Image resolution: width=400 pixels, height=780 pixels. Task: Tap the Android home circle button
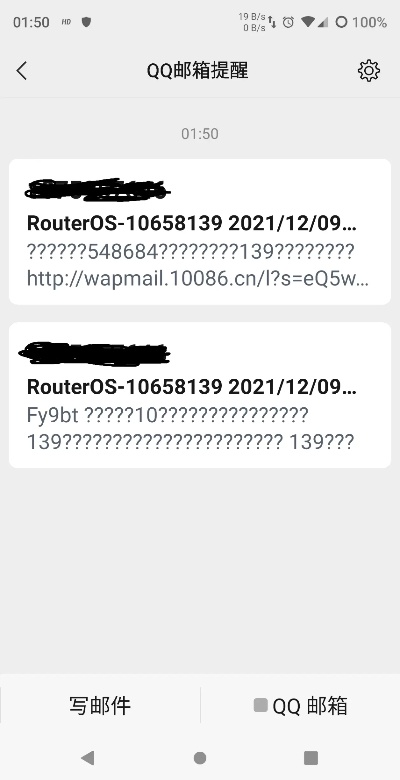200,757
